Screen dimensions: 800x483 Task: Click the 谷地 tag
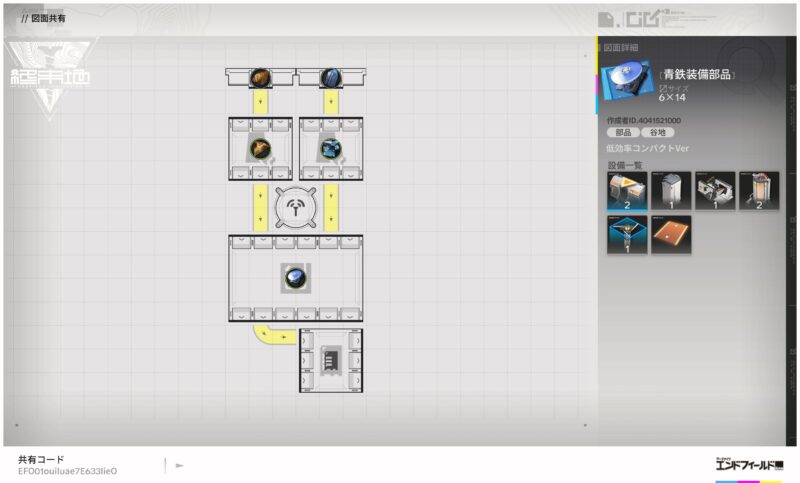(x=657, y=132)
